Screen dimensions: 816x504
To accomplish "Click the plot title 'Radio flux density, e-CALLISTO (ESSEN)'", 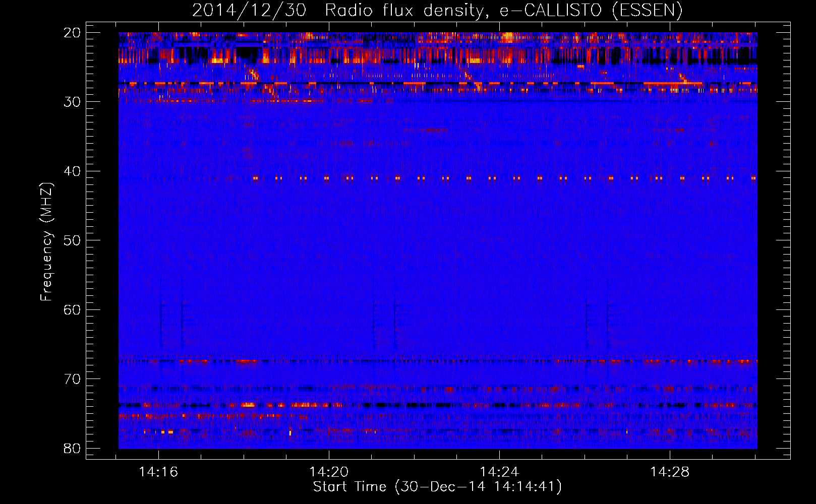I will pyautogui.click(x=503, y=11).
